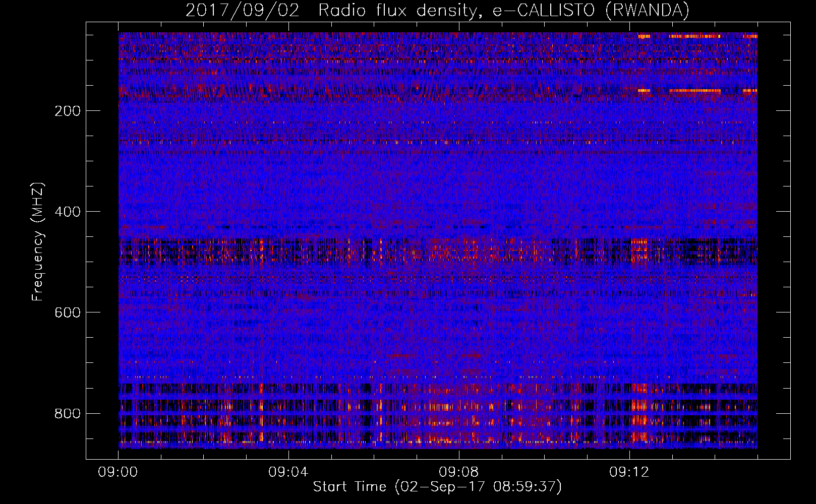Click the 800 frequency tick label
The width and height of the screenshot is (816, 504).
click(68, 414)
